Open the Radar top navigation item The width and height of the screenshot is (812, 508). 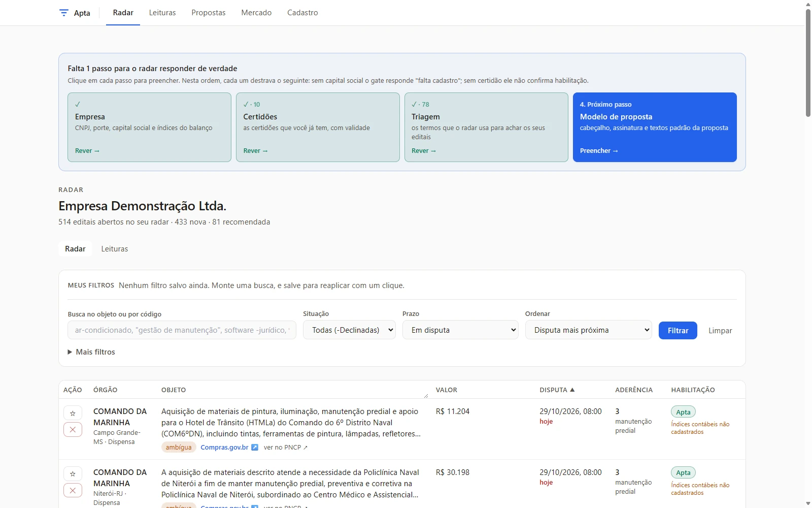(x=123, y=13)
